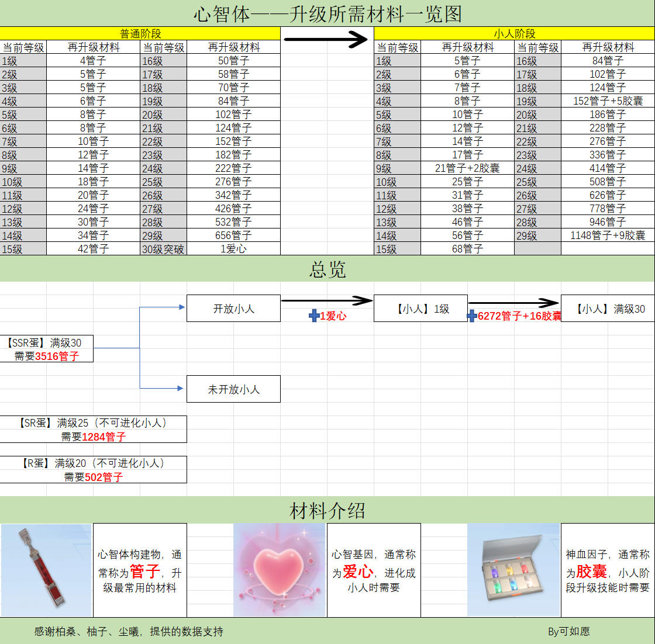This screenshot has height=644, width=655.
Task: Click the 材料介绍 section heading
Action: click(327, 510)
